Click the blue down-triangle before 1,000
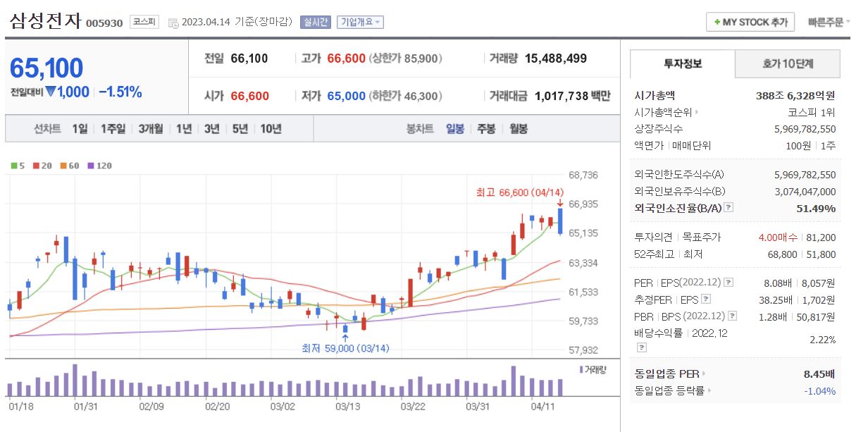This screenshot has height=432, width=868. tap(52, 92)
